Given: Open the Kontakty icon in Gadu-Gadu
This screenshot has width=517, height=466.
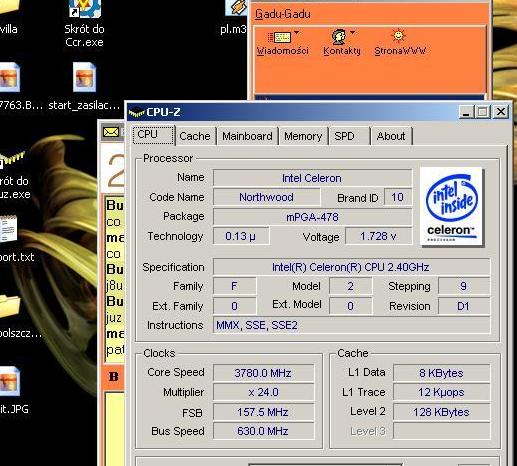Looking at the screenshot, I should 339,37.
